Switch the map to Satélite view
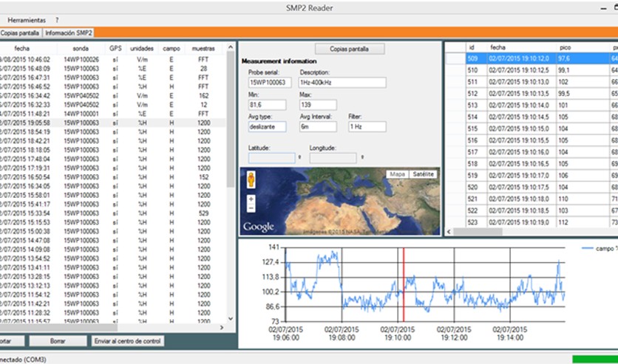The width and height of the screenshot is (618, 364). click(x=424, y=174)
